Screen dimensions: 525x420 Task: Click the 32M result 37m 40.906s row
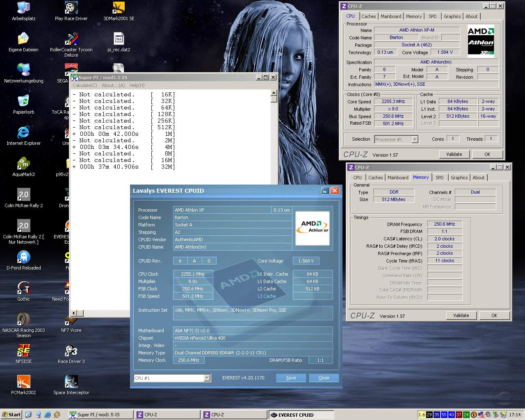click(x=123, y=167)
